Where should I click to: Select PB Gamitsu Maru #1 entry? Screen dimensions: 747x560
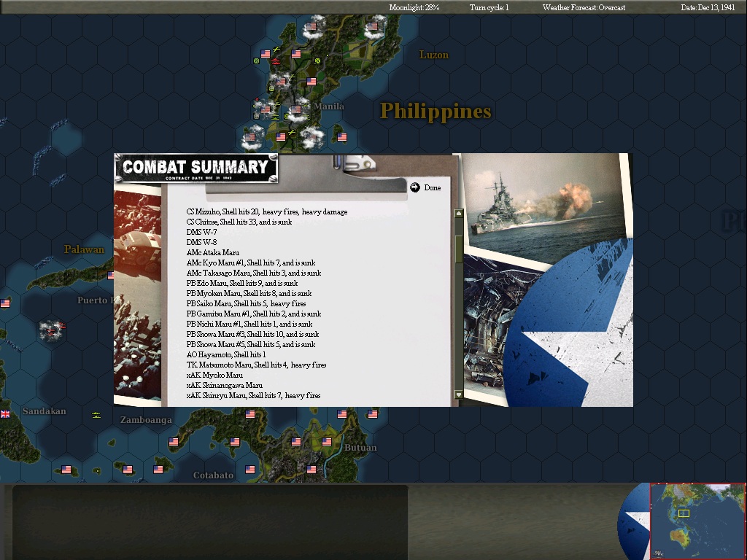click(253, 314)
